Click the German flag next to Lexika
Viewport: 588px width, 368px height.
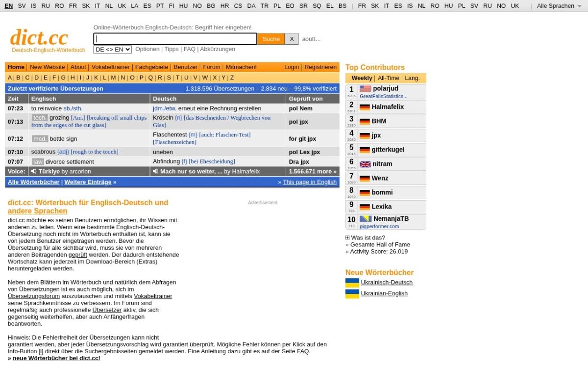(365, 207)
